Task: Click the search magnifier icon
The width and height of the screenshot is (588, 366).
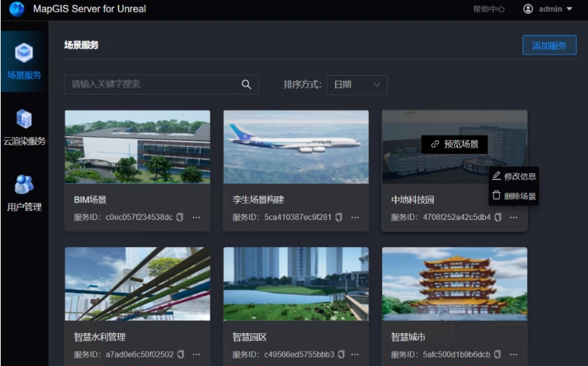Action: [x=246, y=84]
